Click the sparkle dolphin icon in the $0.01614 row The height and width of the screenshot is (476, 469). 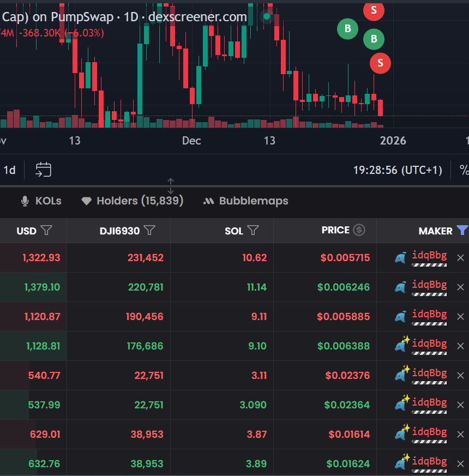click(402, 432)
